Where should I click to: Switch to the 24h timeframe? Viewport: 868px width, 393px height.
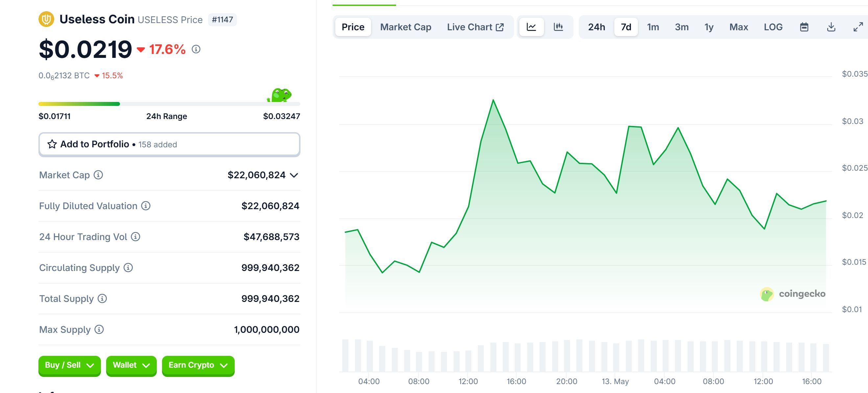(x=597, y=27)
